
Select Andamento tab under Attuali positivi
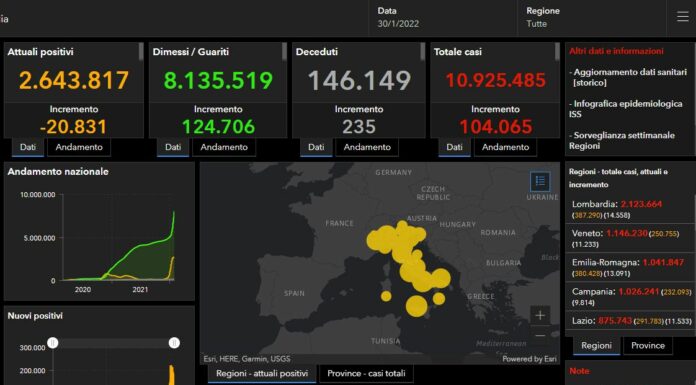pyautogui.click(x=79, y=147)
